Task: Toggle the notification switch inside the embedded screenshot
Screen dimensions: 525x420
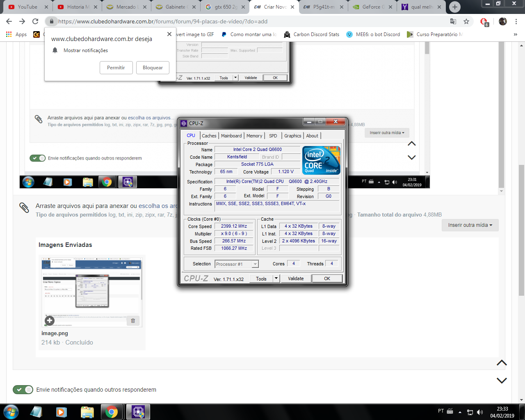Action: (x=38, y=158)
